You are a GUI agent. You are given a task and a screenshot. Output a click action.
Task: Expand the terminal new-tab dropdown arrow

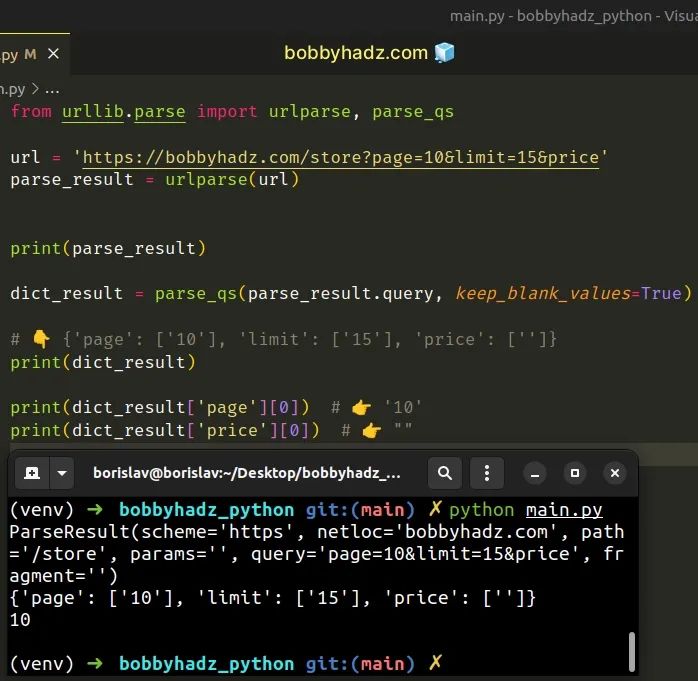tap(62, 473)
